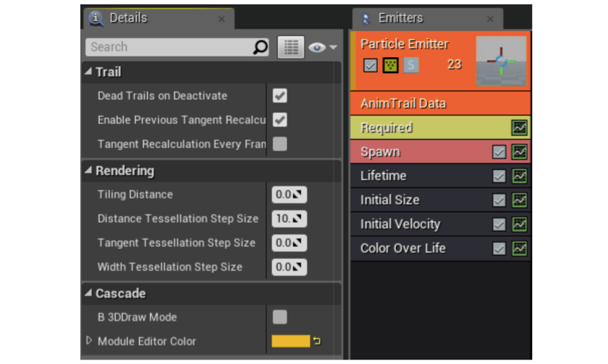Reset Module Editor Color to default arrow

317,342
